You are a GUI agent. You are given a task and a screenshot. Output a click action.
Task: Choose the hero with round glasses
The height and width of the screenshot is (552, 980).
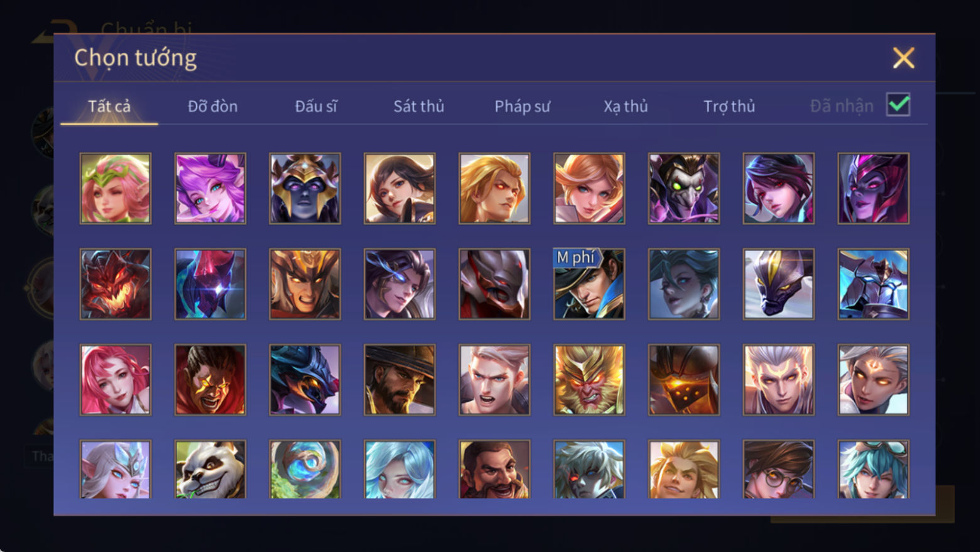[x=779, y=469]
